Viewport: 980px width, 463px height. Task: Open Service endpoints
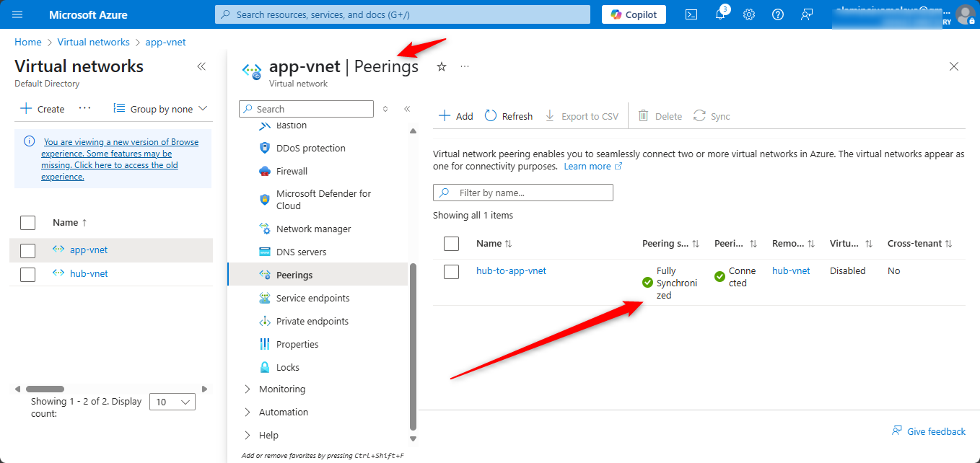pos(312,299)
